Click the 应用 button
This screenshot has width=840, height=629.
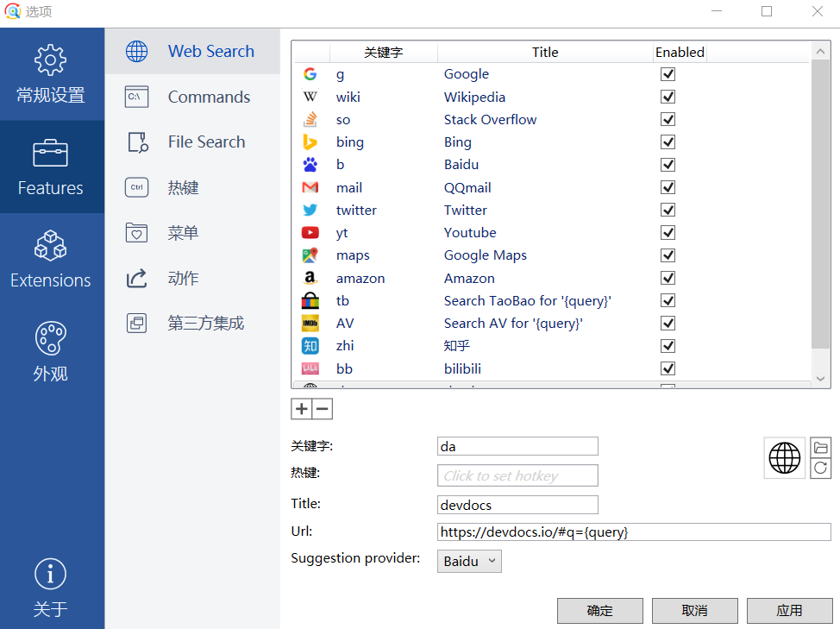click(790, 611)
